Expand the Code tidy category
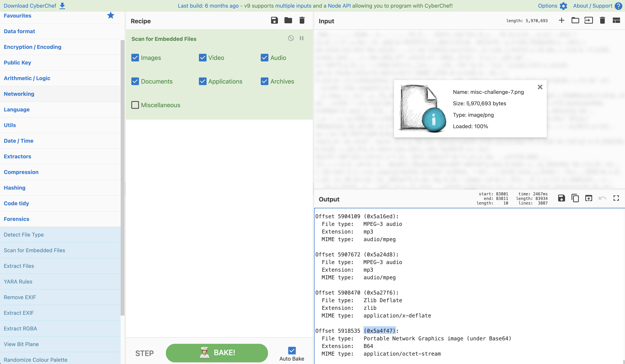Screen dimensions: 625x364 point(60,203)
